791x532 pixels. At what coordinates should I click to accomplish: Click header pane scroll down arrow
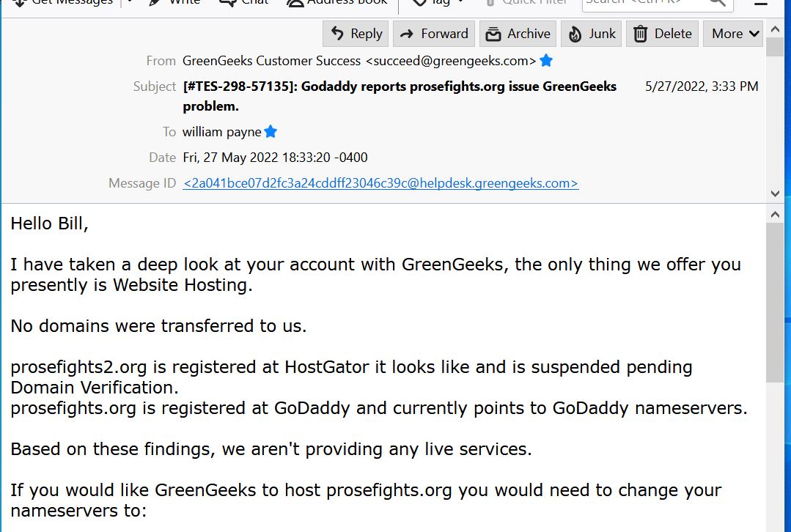click(x=776, y=193)
